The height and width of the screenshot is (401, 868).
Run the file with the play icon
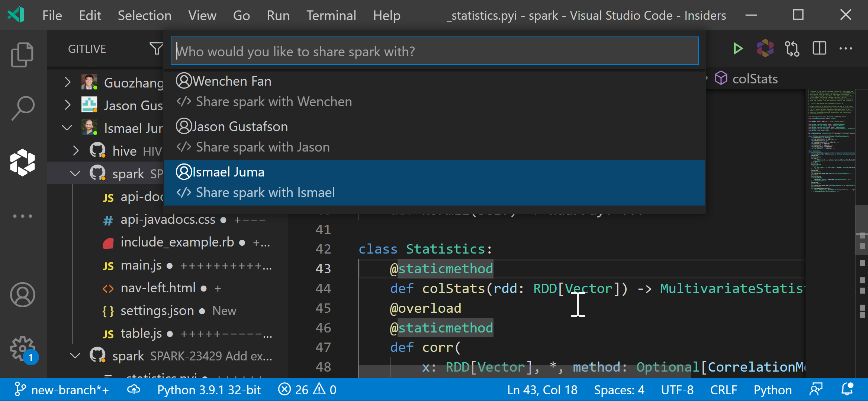pos(738,48)
